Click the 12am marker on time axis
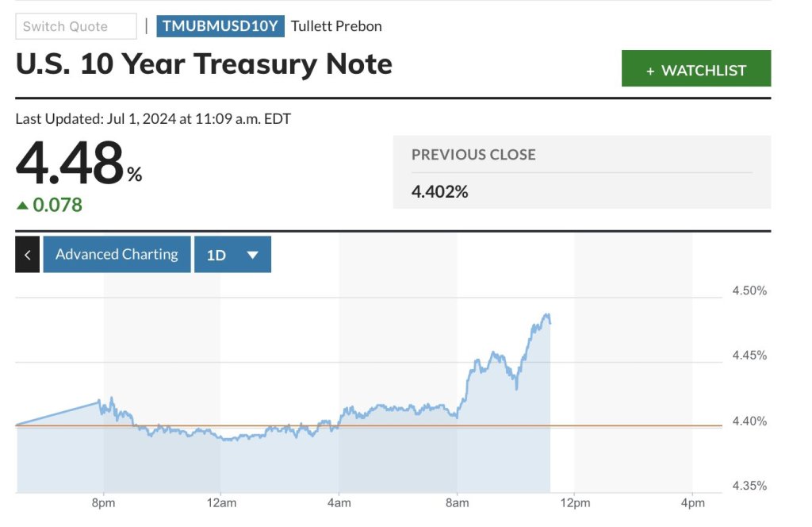The image size is (812, 527). click(221, 502)
